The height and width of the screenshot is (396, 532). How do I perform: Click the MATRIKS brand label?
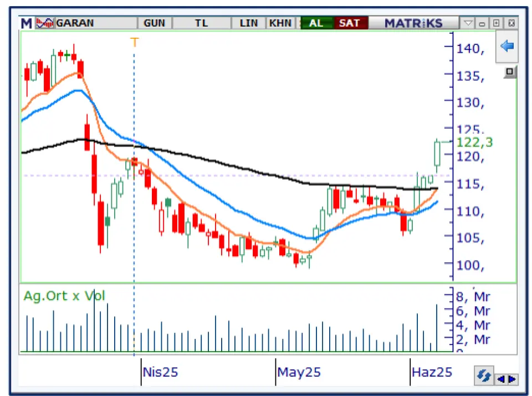point(413,23)
